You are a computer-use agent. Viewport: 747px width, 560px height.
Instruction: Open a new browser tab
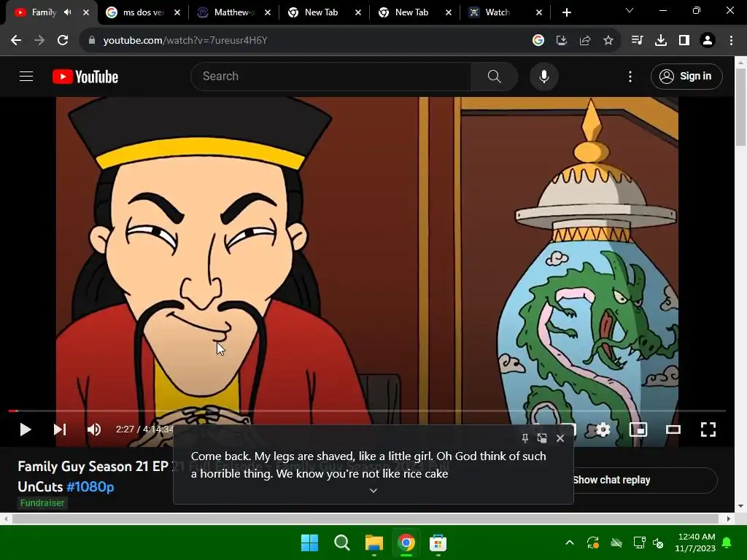coord(566,12)
